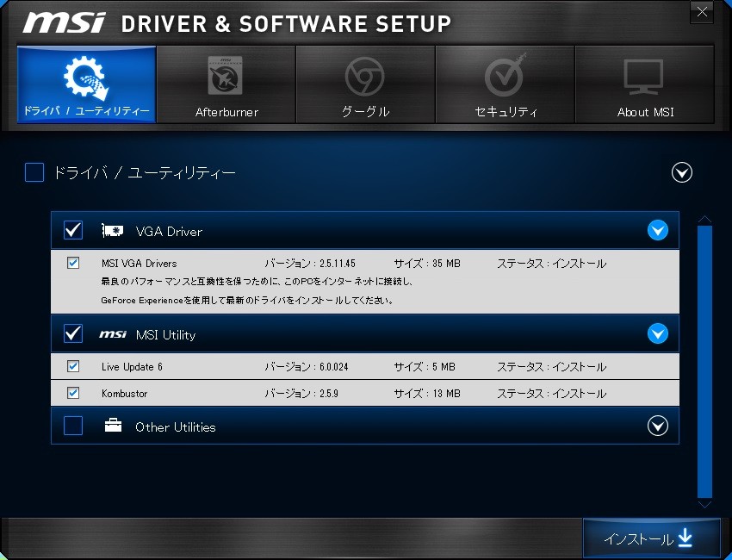732x560 pixels.
Task: Click size text 13 MB
Action: (446, 394)
